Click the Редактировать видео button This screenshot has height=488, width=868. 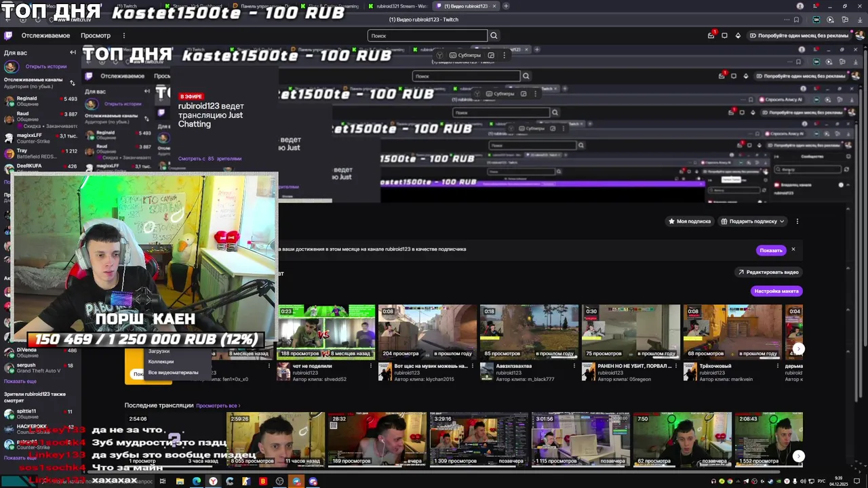[768, 272]
